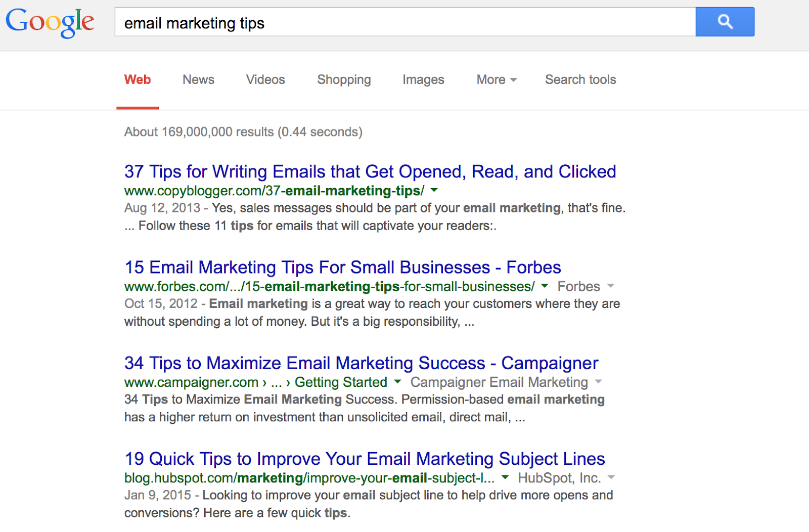Expand the green arrow beside the forbes.com URL

click(545, 286)
